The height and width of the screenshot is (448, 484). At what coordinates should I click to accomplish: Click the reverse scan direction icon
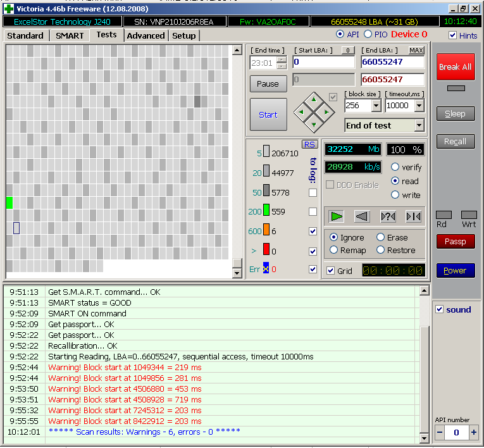[363, 216]
